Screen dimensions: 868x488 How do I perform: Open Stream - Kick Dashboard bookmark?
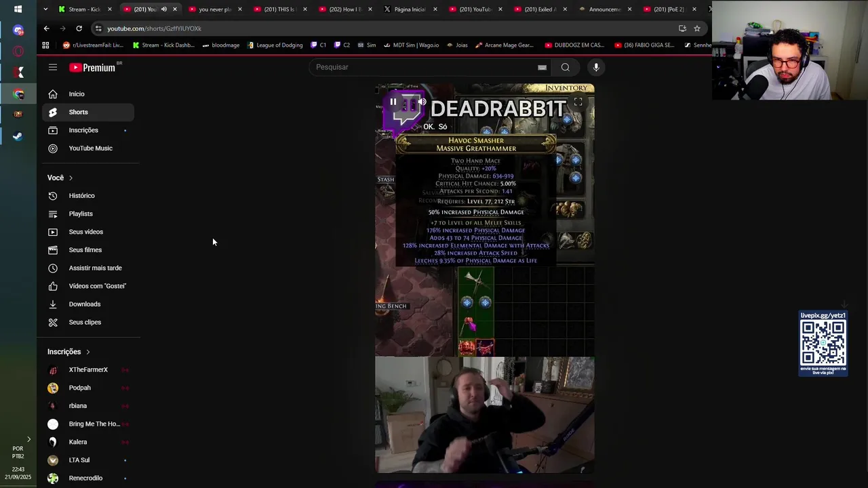coord(163,45)
